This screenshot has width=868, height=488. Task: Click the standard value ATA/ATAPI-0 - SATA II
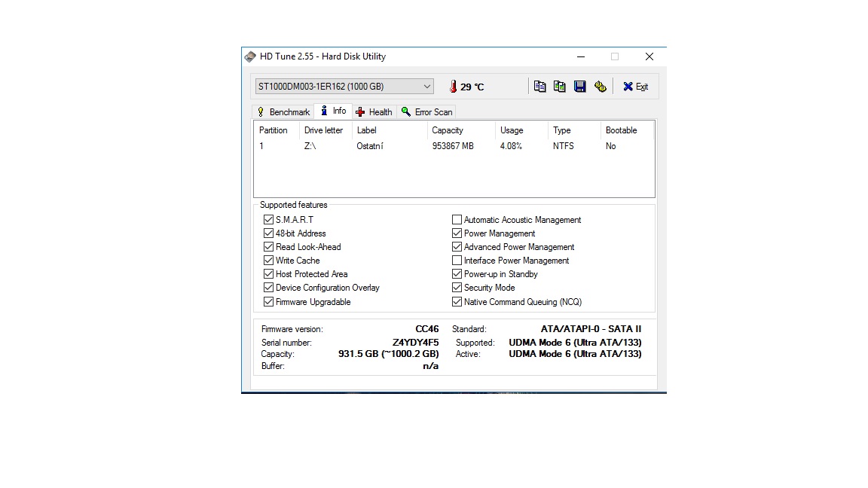(591, 329)
